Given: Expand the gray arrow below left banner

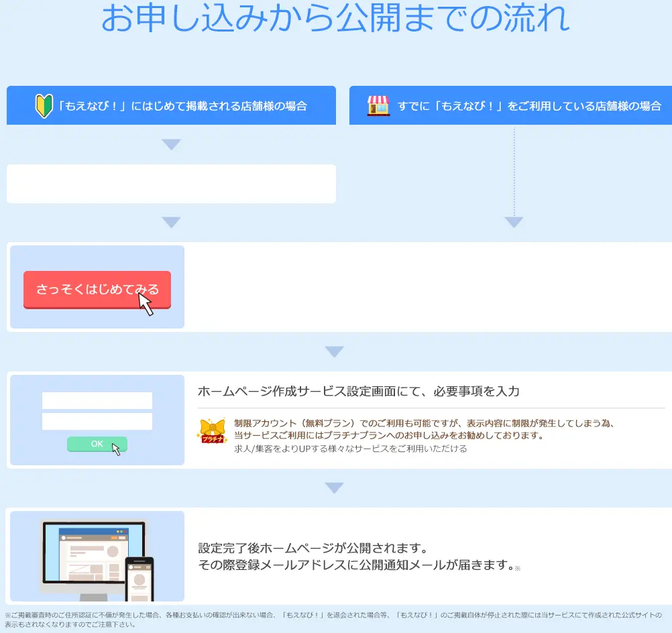Looking at the screenshot, I should click(x=171, y=143).
